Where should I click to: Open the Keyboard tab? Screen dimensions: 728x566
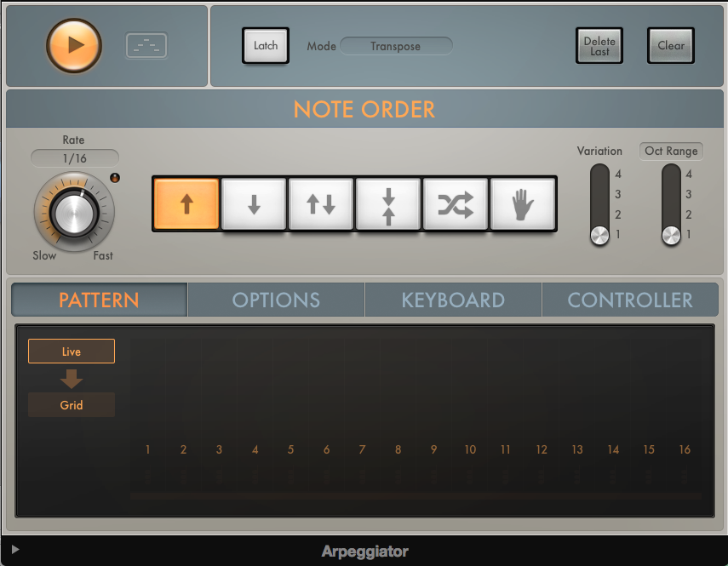[x=452, y=300]
